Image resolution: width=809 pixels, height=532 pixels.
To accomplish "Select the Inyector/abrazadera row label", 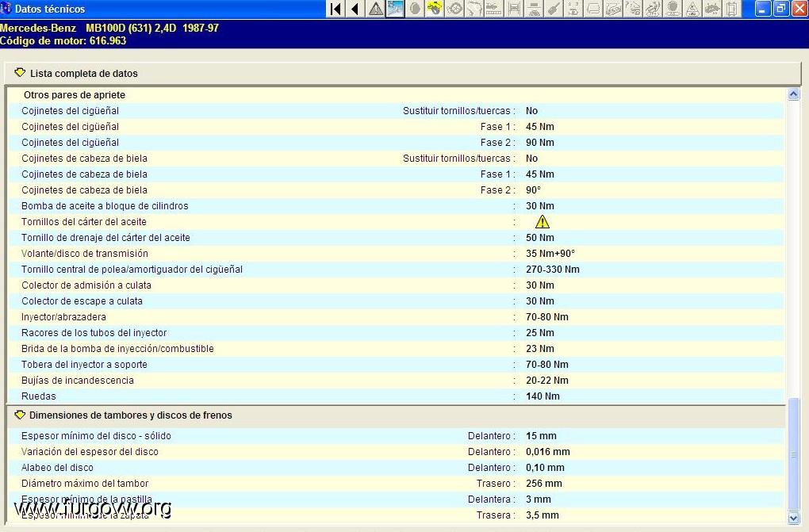I will [x=63, y=317].
